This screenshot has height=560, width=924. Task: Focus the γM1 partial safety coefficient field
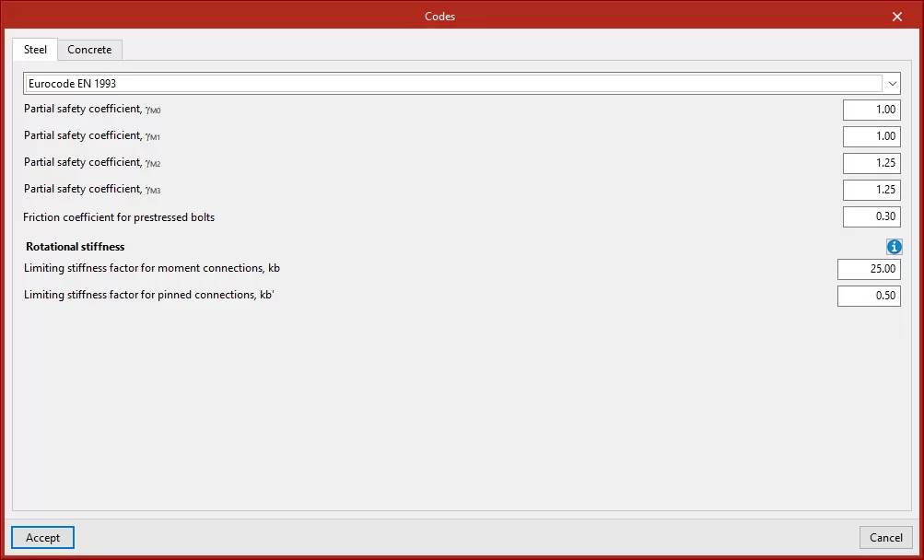click(x=871, y=136)
